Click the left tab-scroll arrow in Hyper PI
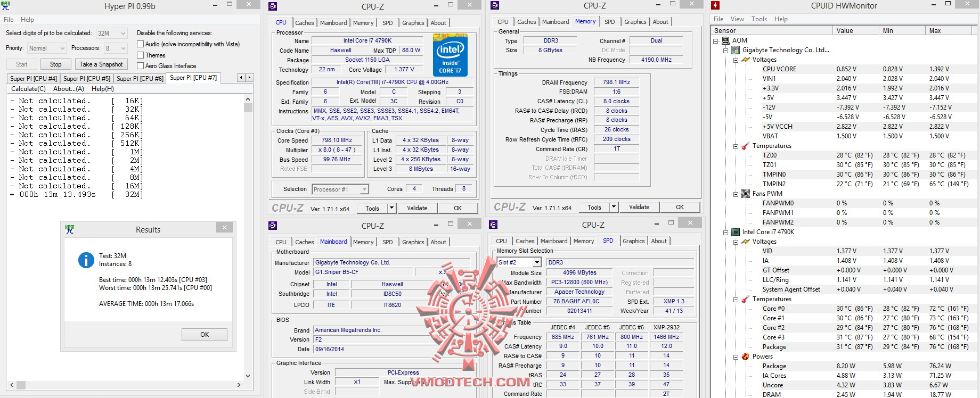The height and width of the screenshot is (398, 980). [241, 78]
